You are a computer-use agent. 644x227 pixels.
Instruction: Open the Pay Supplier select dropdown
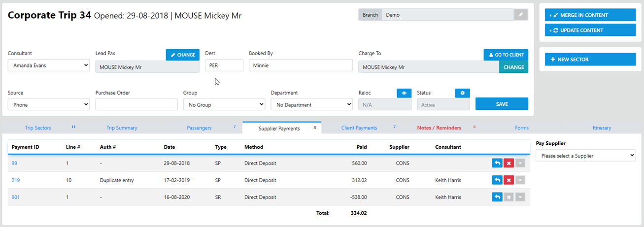tap(585, 156)
